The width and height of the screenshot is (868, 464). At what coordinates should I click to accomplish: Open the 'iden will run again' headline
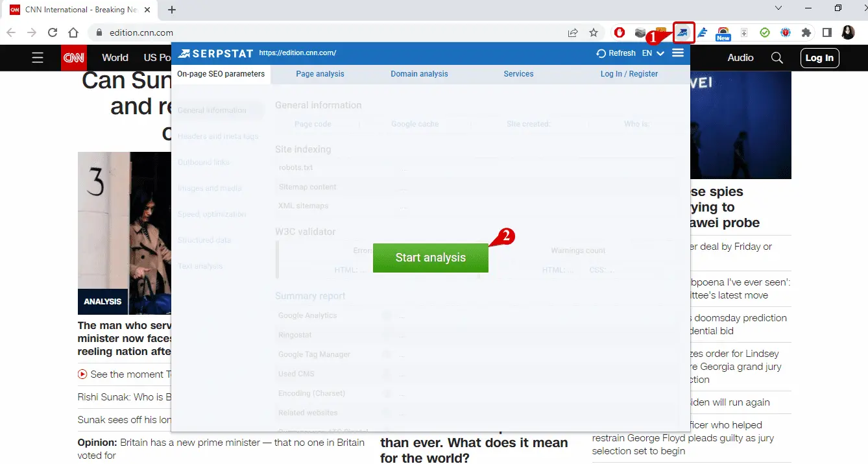(x=730, y=402)
